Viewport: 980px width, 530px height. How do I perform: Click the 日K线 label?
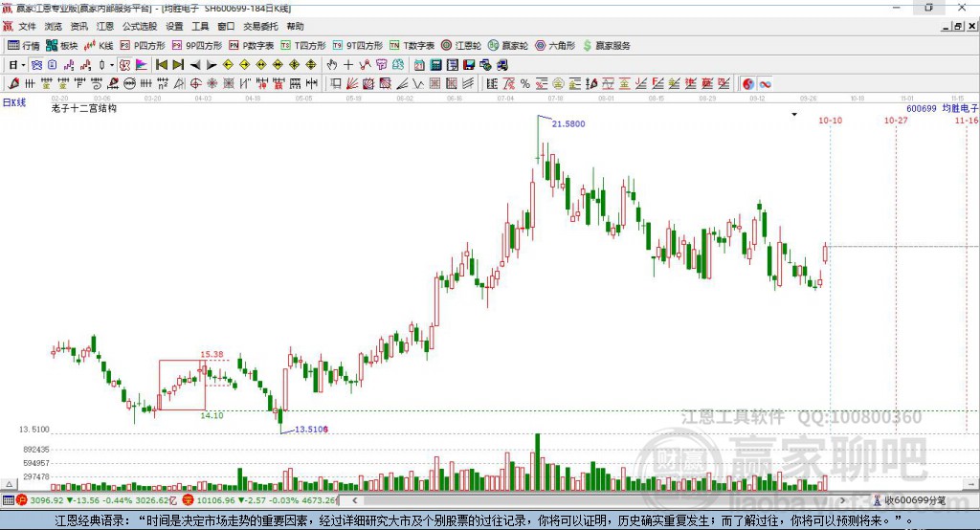point(13,102)
